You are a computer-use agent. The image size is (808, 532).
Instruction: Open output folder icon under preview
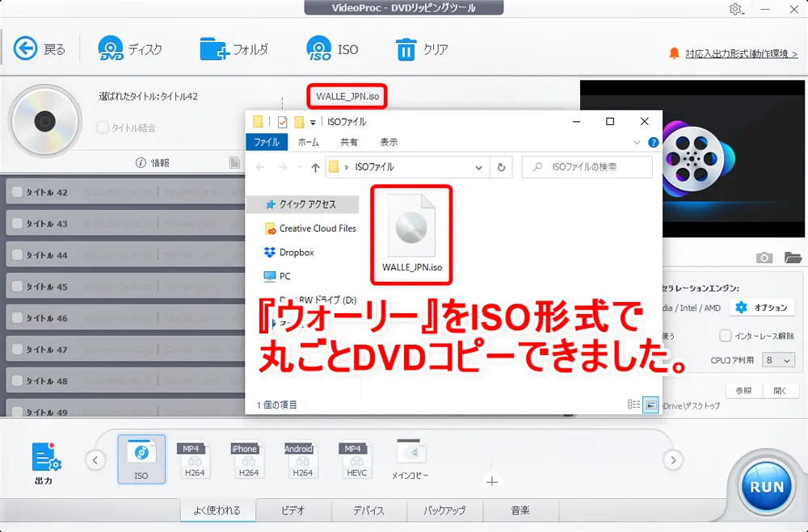coord(793,258)
